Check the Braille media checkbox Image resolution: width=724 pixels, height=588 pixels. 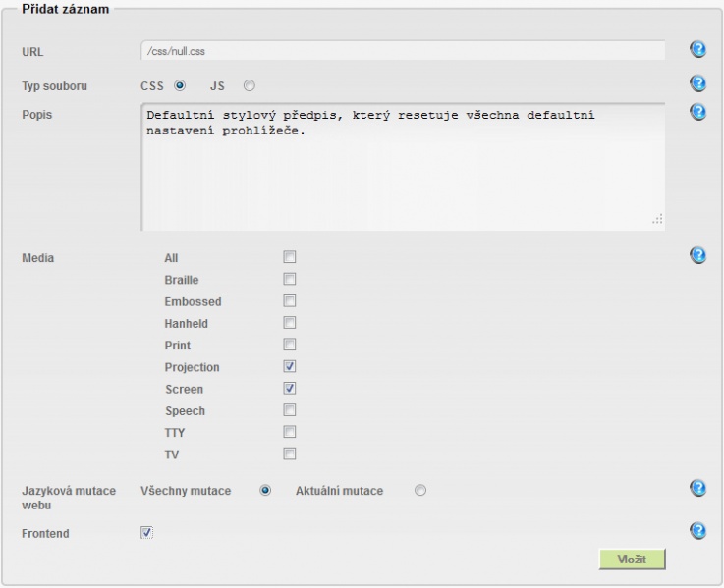coord(290,279)
